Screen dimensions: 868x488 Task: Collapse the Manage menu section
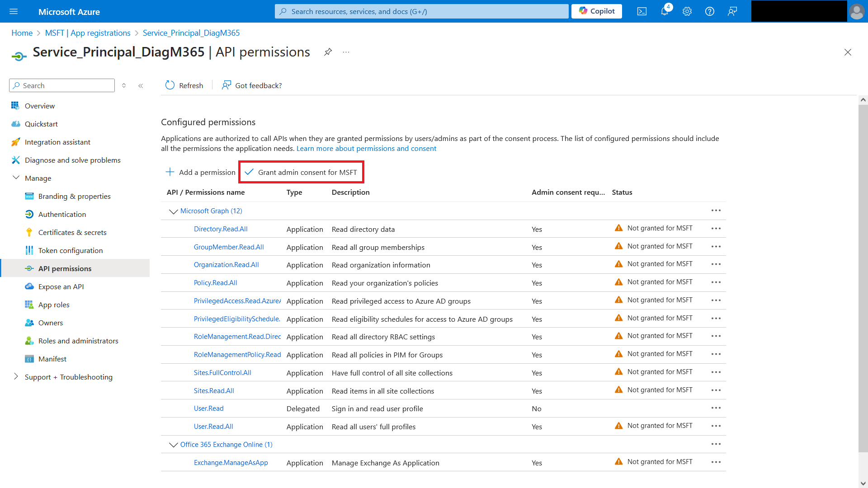pyautogui.click(x=16, y=178)
